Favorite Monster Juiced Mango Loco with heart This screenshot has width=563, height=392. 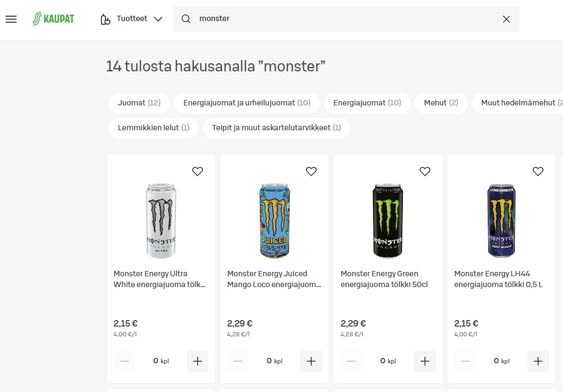(x=311, y=171)
